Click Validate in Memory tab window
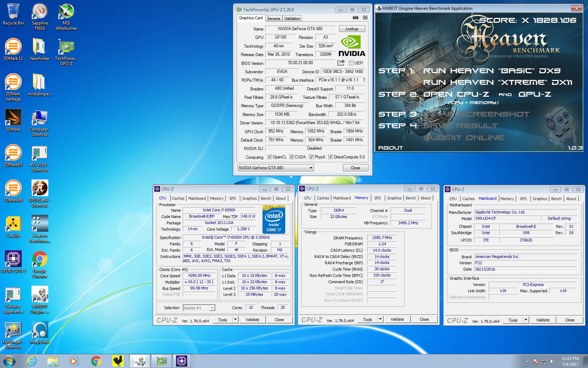 pyautogui.click(x=397, y=319)
